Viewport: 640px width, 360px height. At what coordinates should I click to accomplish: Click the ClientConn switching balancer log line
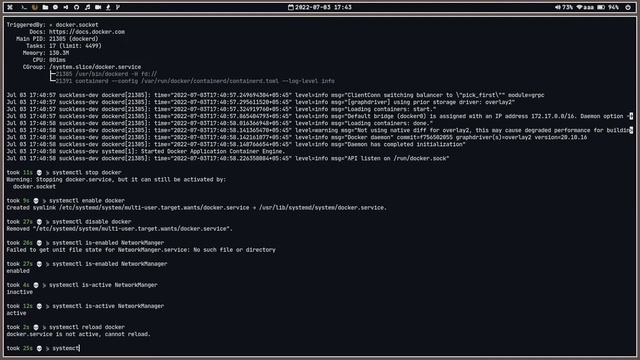coord(276,95)
